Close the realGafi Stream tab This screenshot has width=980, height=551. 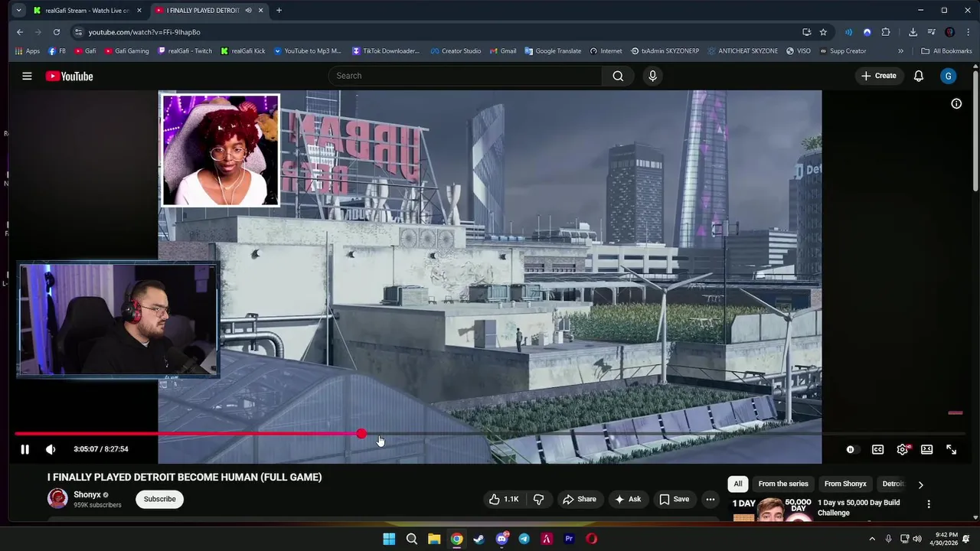[x=139, y=11]
